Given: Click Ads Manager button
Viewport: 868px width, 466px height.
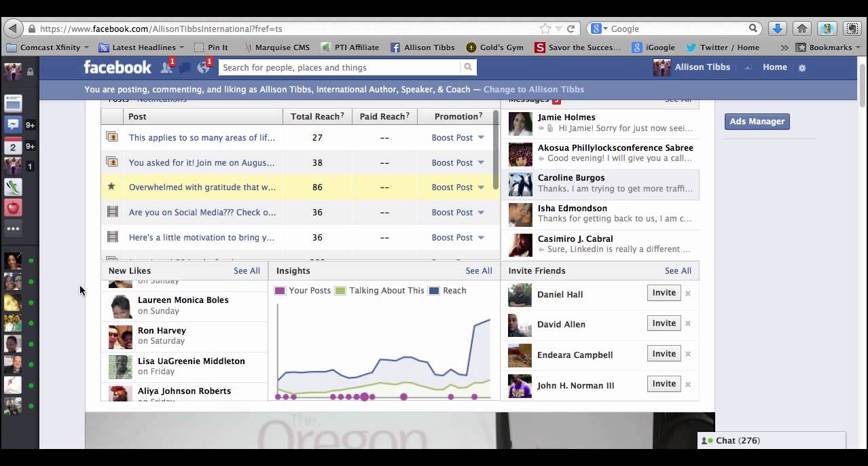Looking at the screenshot, I should click(x=757, y=122).
